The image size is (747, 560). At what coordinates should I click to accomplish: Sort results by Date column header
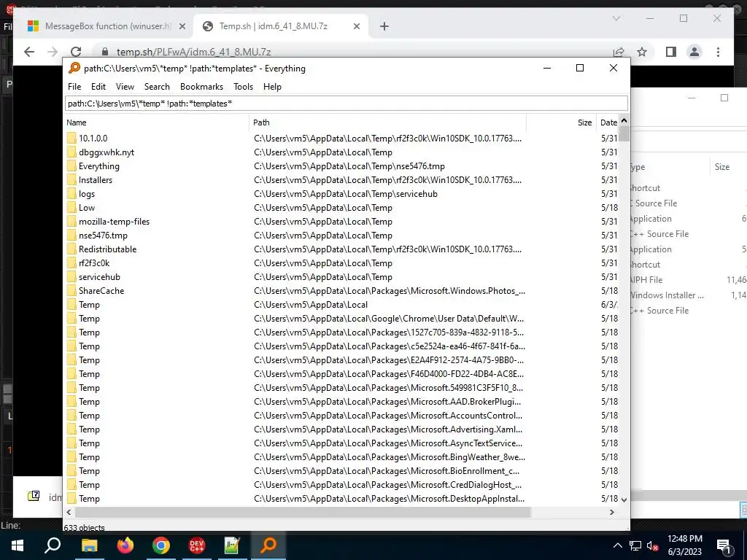click(x=608, y=122)
